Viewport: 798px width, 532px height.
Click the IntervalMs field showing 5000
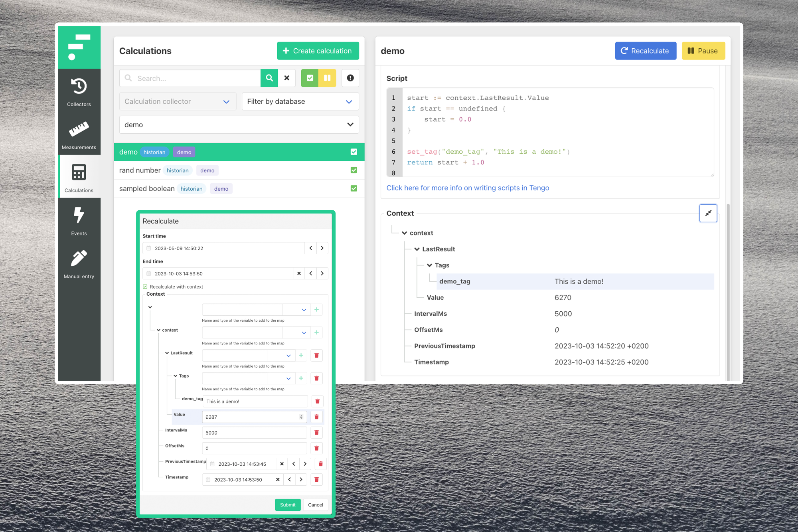point(255,432)
